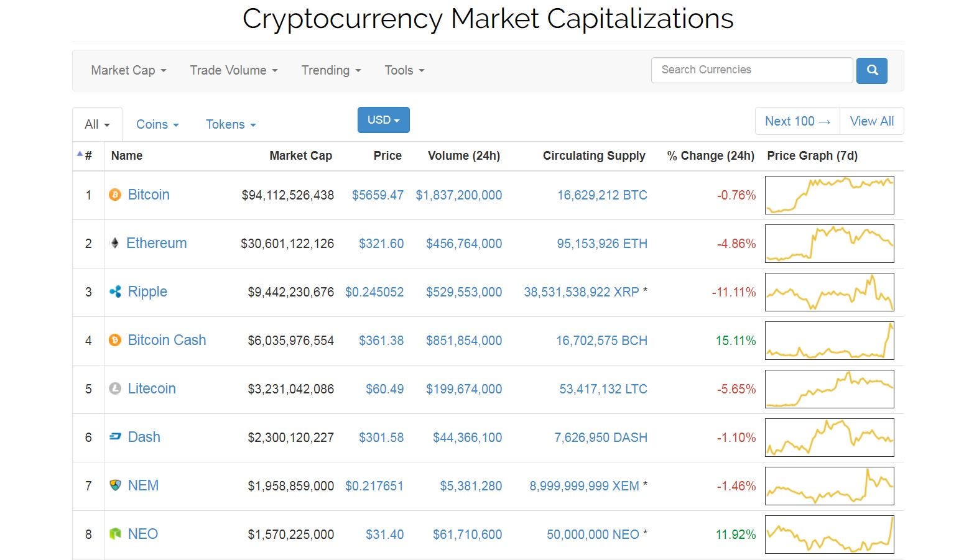Click the Search Currencies input field
Screen dimensions: 969x560
tap(751, 70)
